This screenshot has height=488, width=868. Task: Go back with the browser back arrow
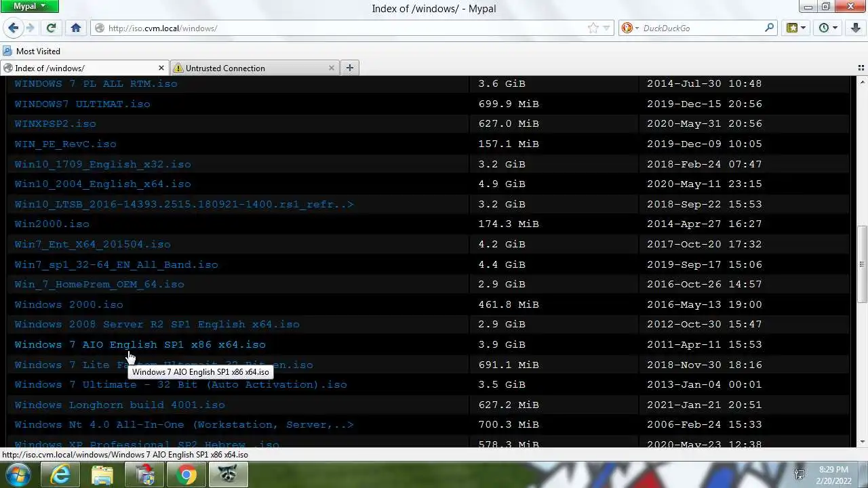13,28
